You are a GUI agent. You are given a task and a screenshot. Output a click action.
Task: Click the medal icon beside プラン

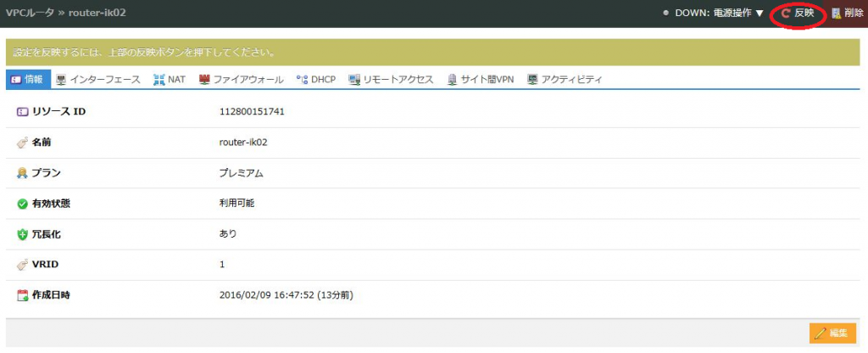point(22,173)
